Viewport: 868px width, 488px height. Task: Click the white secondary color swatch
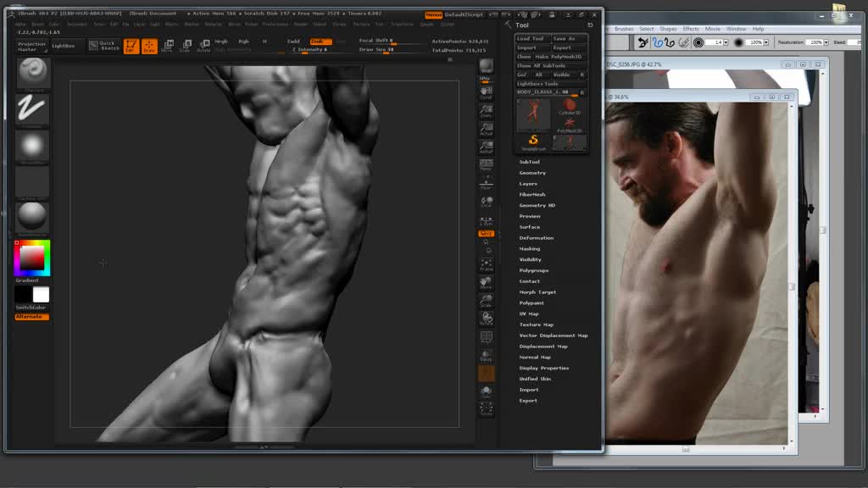point(41,294)
